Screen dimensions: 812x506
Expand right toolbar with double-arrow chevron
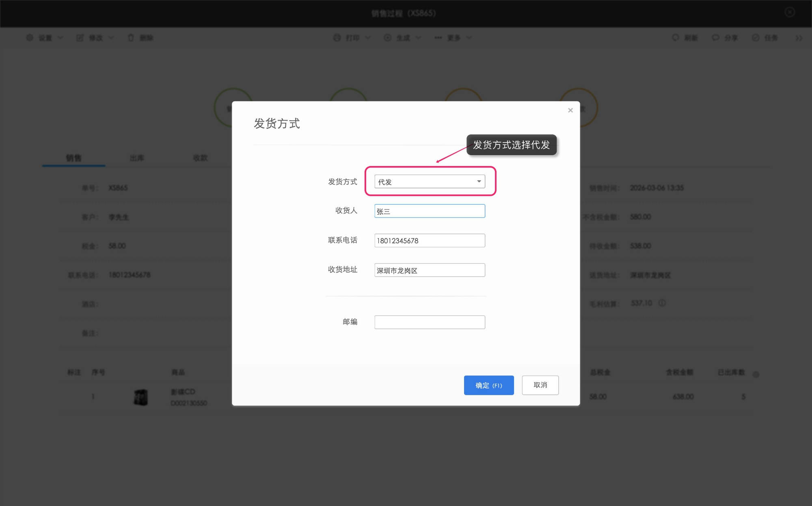(798, 37)
